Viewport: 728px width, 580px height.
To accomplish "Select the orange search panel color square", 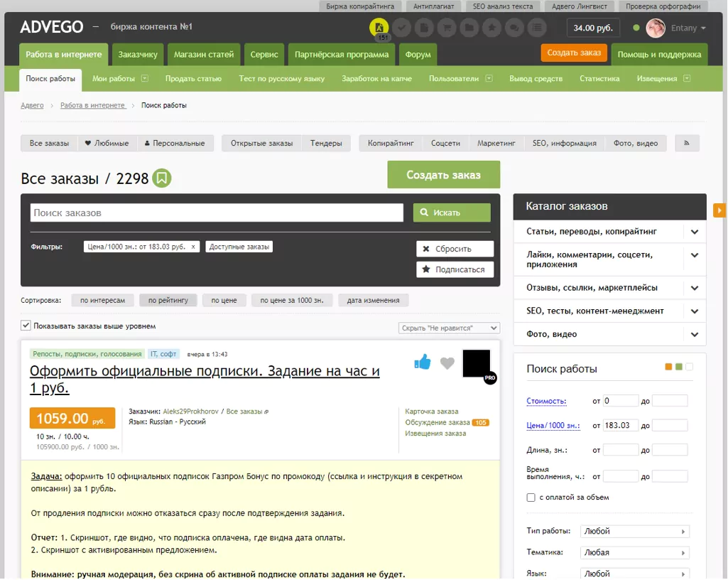I will [x=668, y=367].
